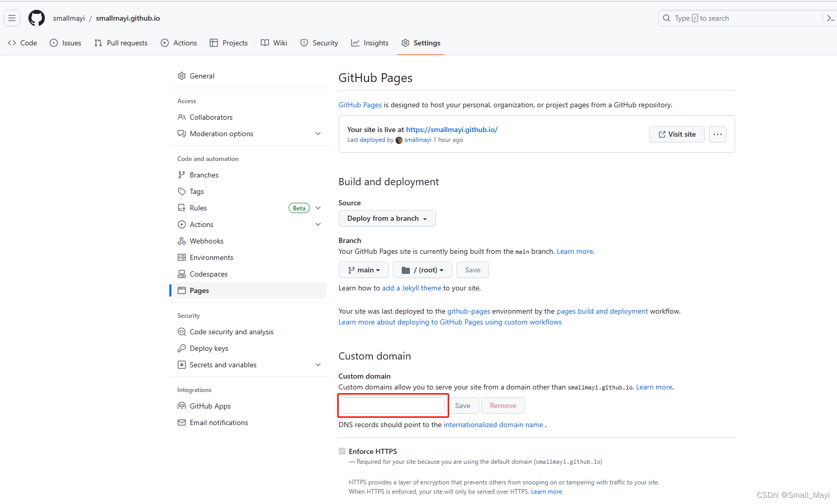Click the GitHub Apps icon
The height and width of the screenshot is (504, 837).
(182, 406)
